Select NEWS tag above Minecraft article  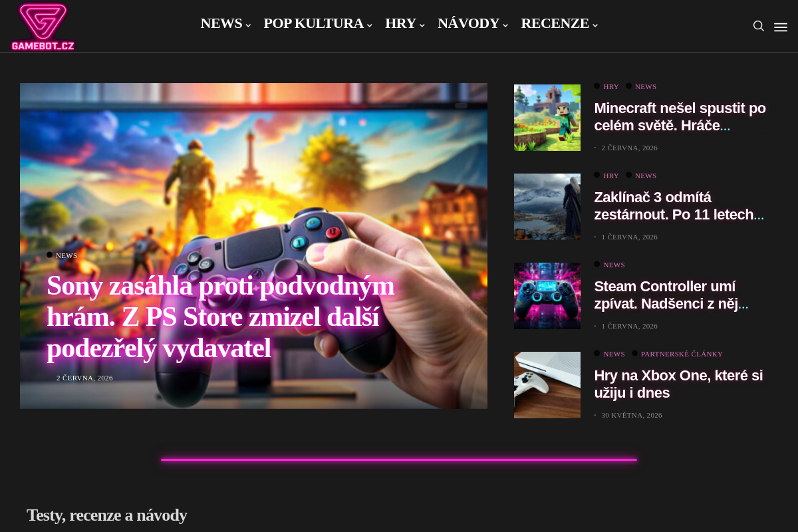[x=645, y=86]
